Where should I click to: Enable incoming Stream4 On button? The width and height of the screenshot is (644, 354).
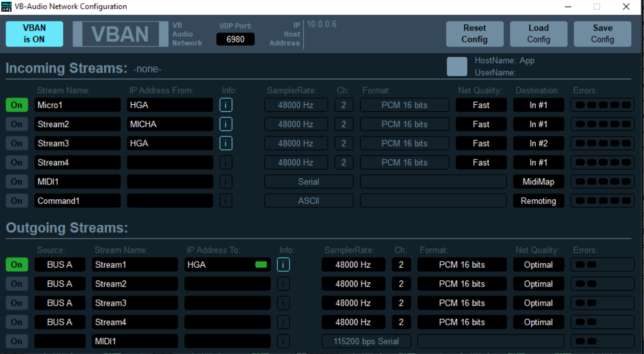click(x=17, y=162)
